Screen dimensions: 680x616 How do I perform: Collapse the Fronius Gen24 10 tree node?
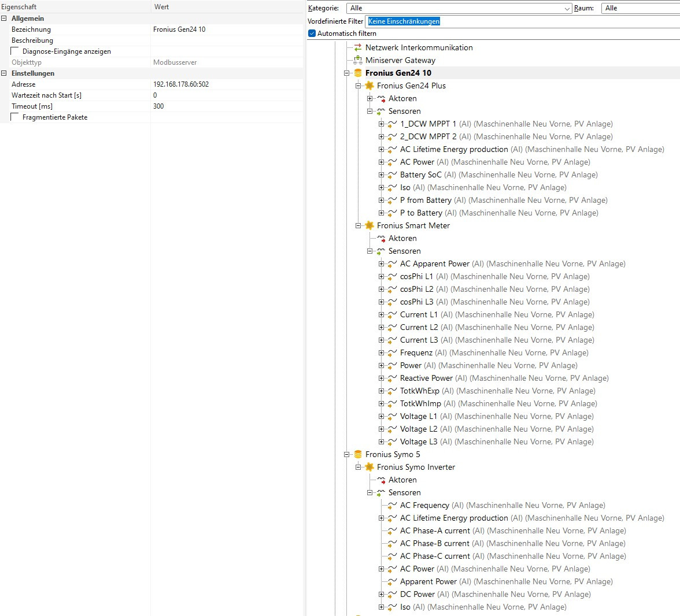pos(346,73)
